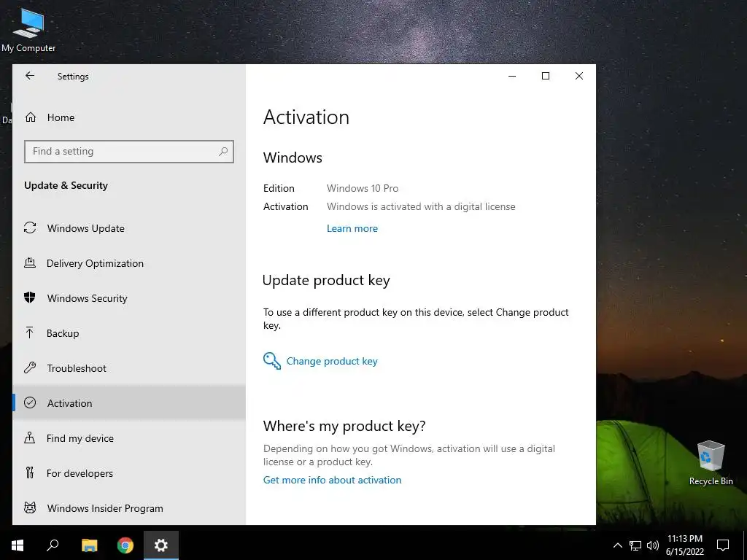Viewport: 747px width, 560px height.
Task: Click the Windows Security shield icon
Action: [29, 297]
